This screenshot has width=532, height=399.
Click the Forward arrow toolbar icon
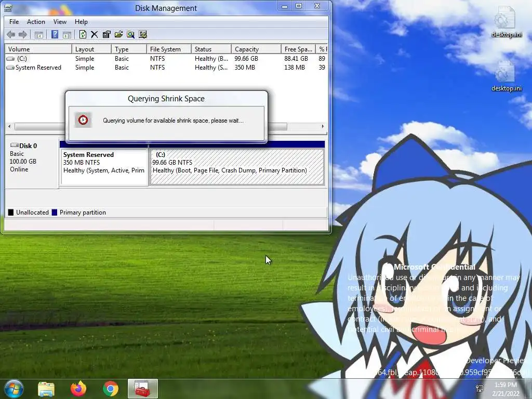click(23, 34)
